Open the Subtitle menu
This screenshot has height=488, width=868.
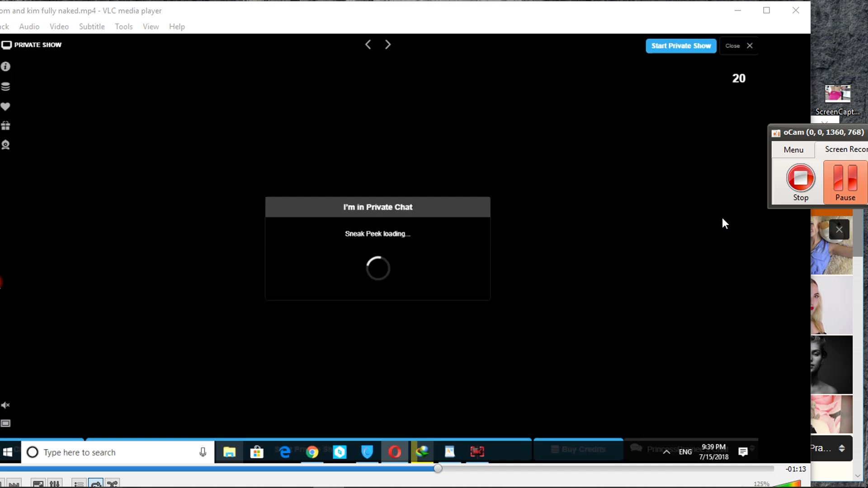[92, 27]
